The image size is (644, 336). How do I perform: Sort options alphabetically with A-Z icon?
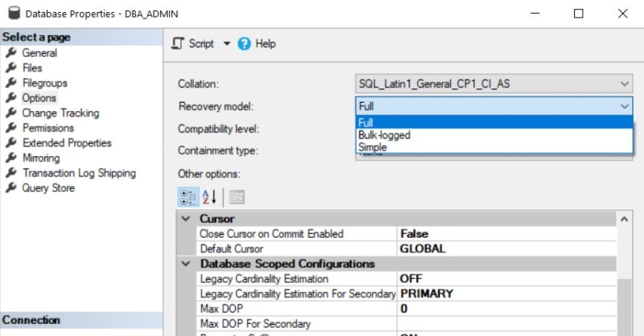coord(209,197)
